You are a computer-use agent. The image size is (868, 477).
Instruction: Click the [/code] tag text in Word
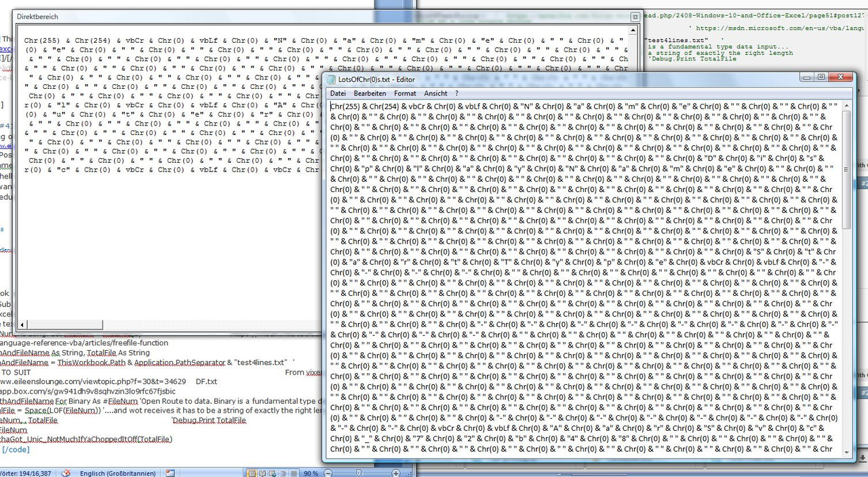(14, 449)
